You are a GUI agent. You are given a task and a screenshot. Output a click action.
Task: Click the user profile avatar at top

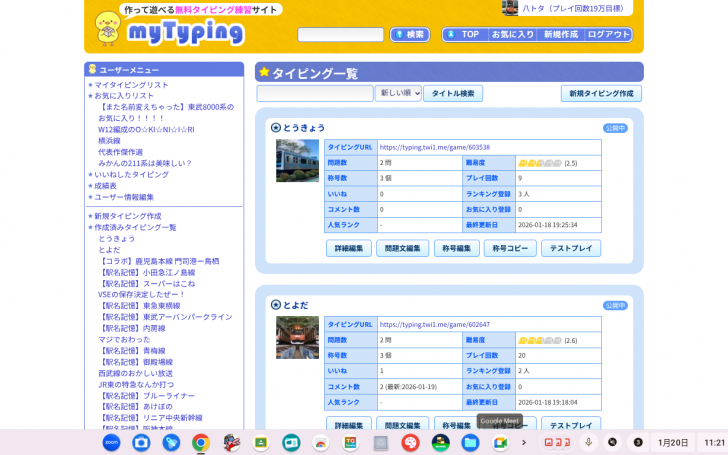point(510,8)
